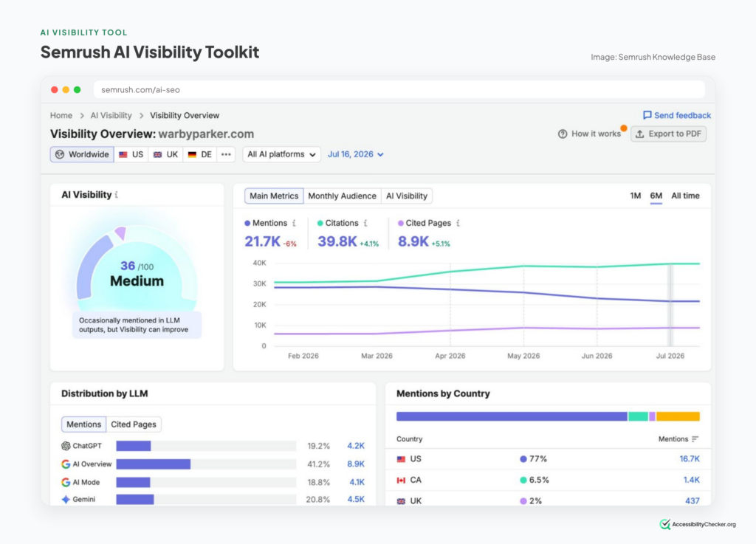Open the 16.7K US mentions link
This screenshot has width=756, height=544.
[690, 458]
